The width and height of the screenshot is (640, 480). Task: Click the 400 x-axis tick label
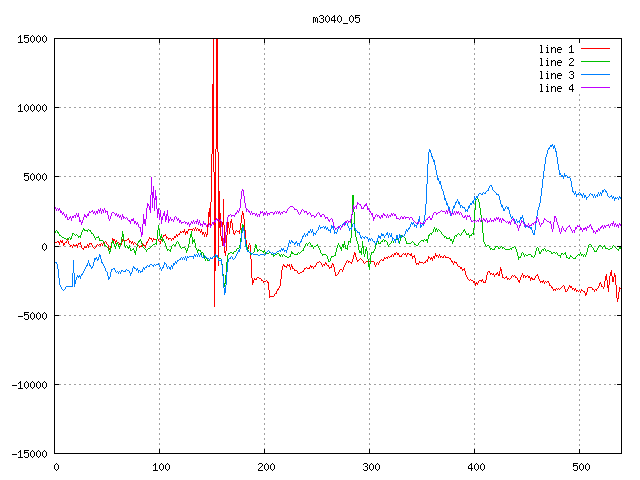475,467
